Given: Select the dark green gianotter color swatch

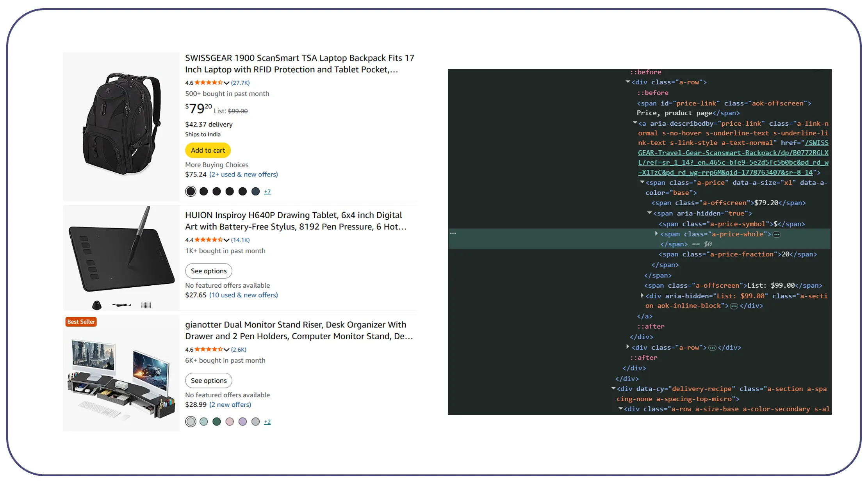Looking at the screenshot, I should click(217, 422).
